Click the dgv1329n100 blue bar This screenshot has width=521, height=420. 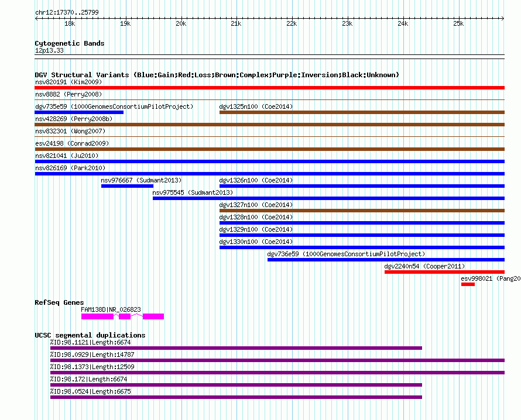[x=362, y=235]
